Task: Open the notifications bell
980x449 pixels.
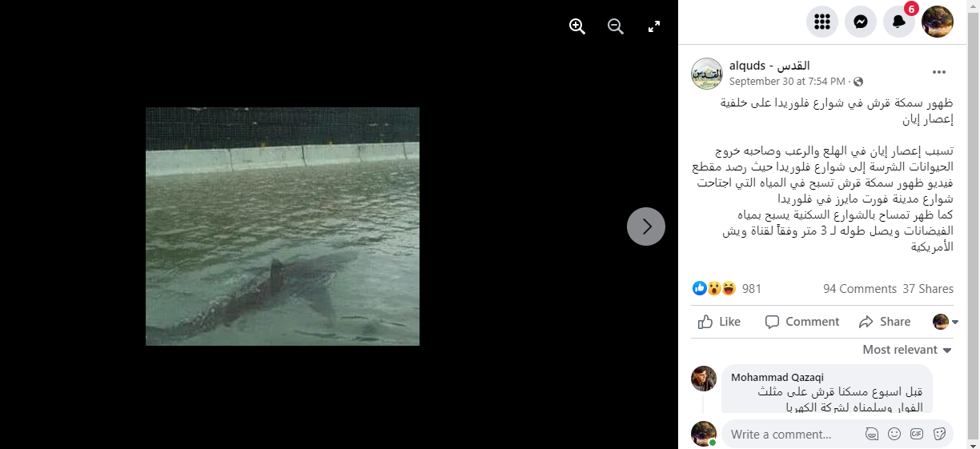Action: 899,22
